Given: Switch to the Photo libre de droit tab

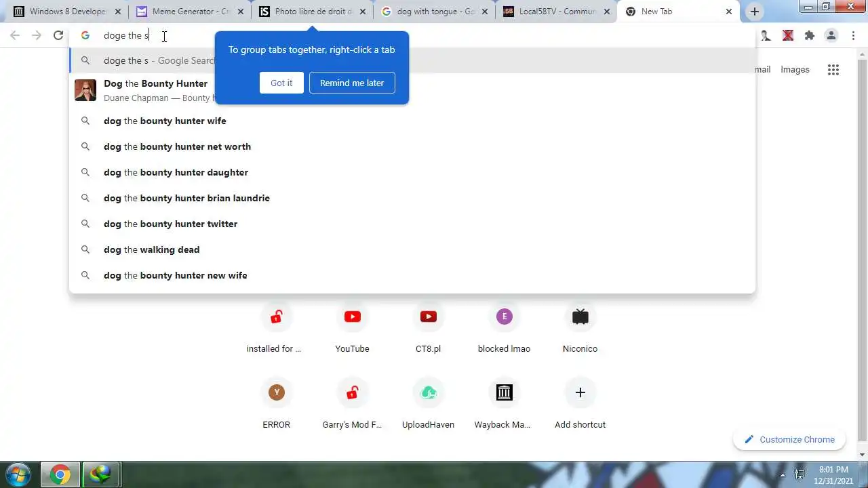Looking at the screenshot, I should click(x=312, y=12).
